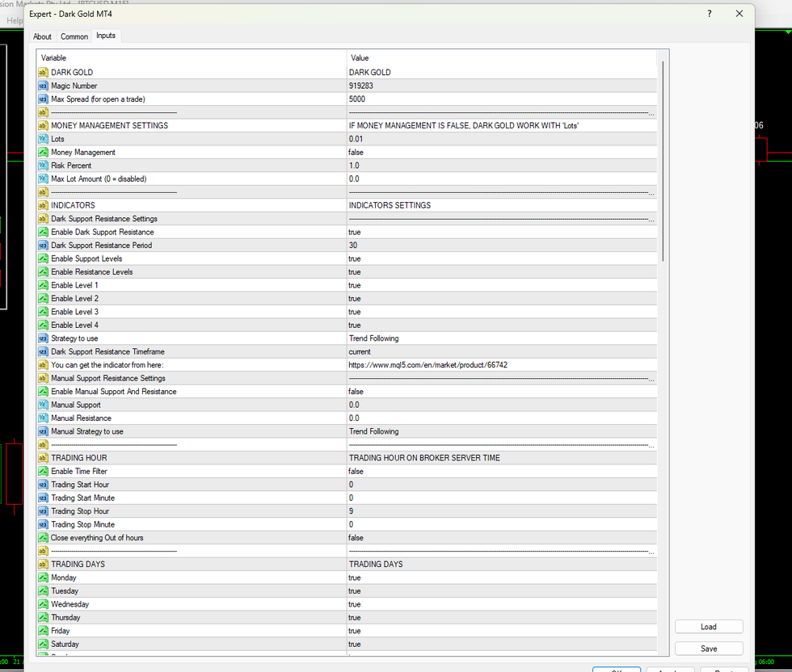The image size is (792, 672).
Task: Click the icon beside Max Lot Amount
Action: click(43, 178)
